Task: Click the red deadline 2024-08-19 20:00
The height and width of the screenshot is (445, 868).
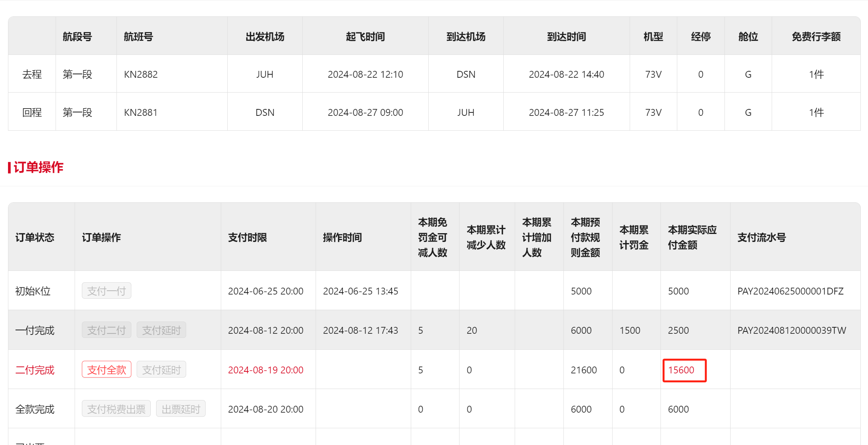Action: [265, 370]
